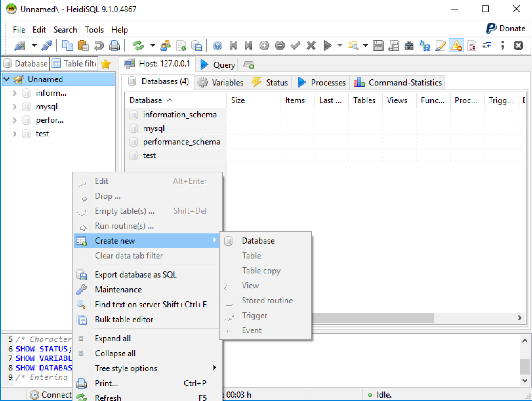Click the Undo toolbar icon

99,45
